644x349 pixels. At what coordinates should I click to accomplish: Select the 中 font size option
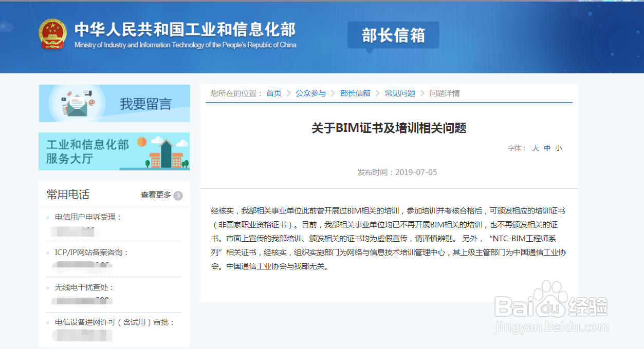(x=547, y=148)
